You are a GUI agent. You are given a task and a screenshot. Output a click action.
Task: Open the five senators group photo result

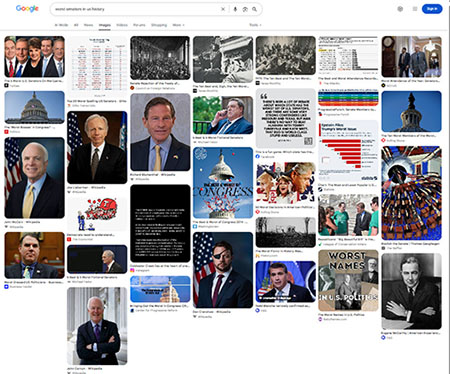[x=34, y=57]
